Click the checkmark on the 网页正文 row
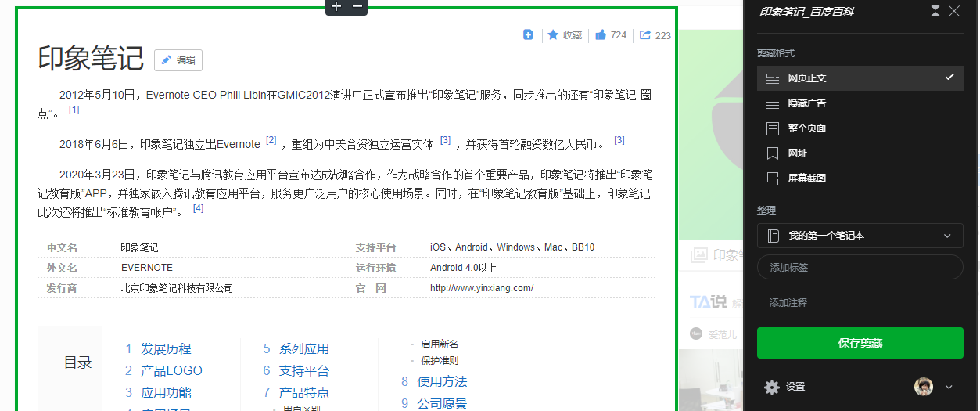Screen dimensions: 980x411 [x=949, y=77]
